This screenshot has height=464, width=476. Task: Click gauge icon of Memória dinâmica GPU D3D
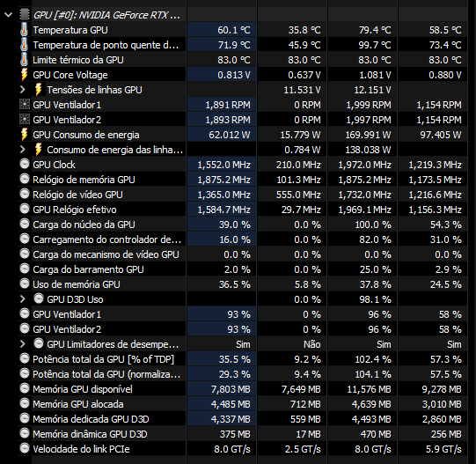[25, 433]
